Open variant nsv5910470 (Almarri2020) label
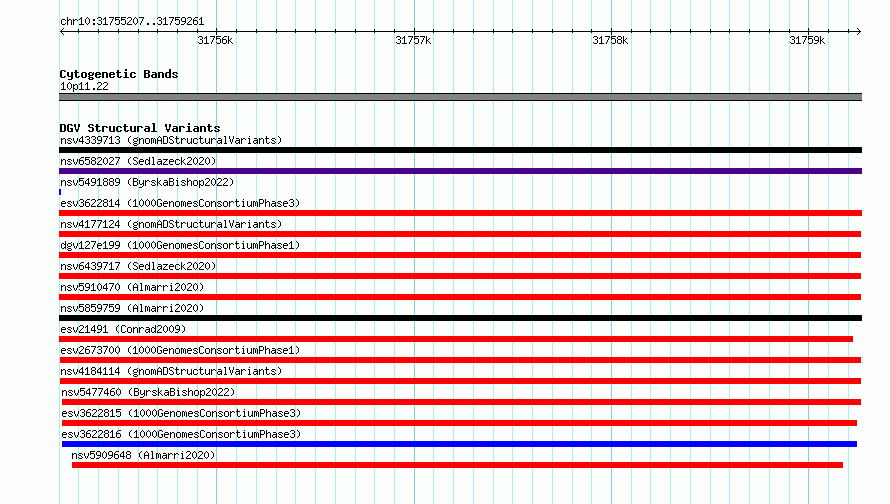Image resolution: width=890 pixels, height=504 pixels. coord(132,287)
